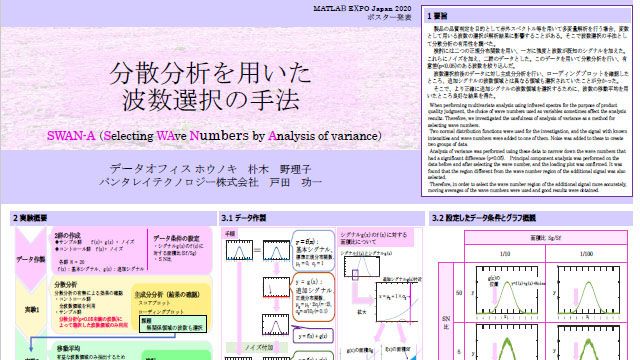Click the "2群の作成" heading in the pink box
640x360 pixels.
pyautogui.click(x=67, y=236)
